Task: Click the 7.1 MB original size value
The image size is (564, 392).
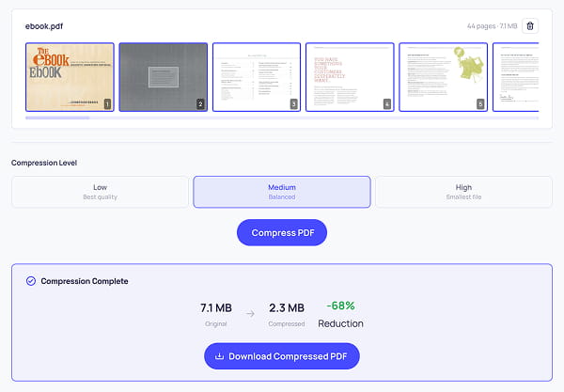Action: click(216, 307)
